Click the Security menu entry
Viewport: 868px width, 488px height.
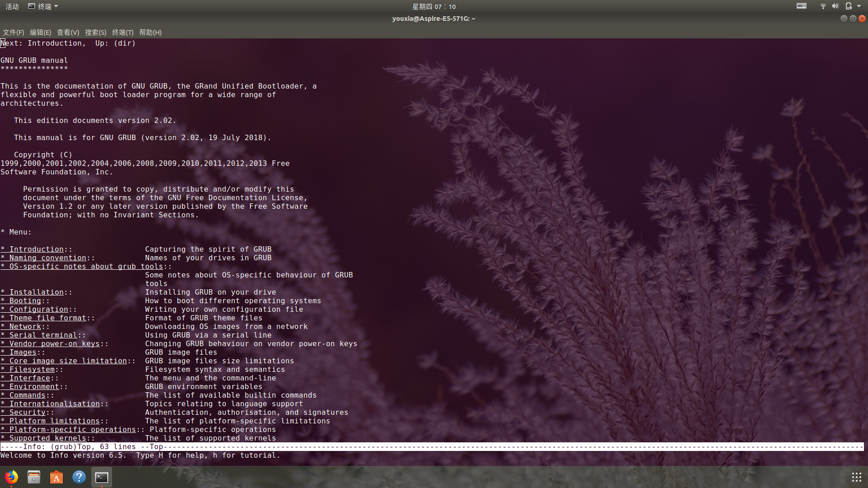(27, 413)
